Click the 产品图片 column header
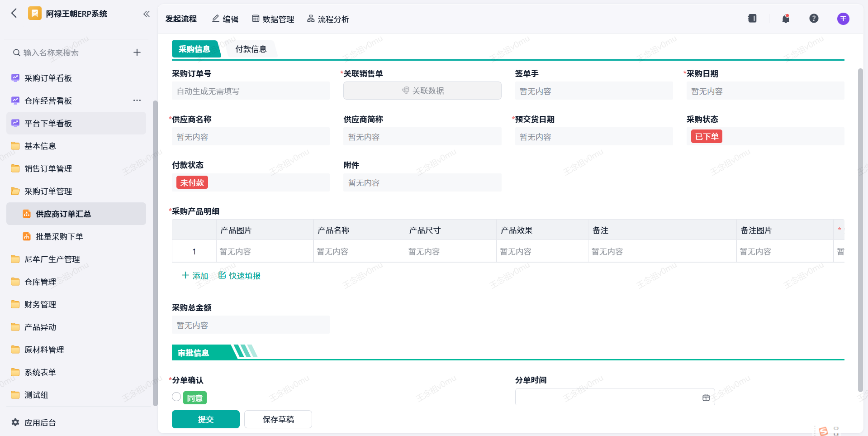Screen dimensions: 868x436 (x=265, y=230)
